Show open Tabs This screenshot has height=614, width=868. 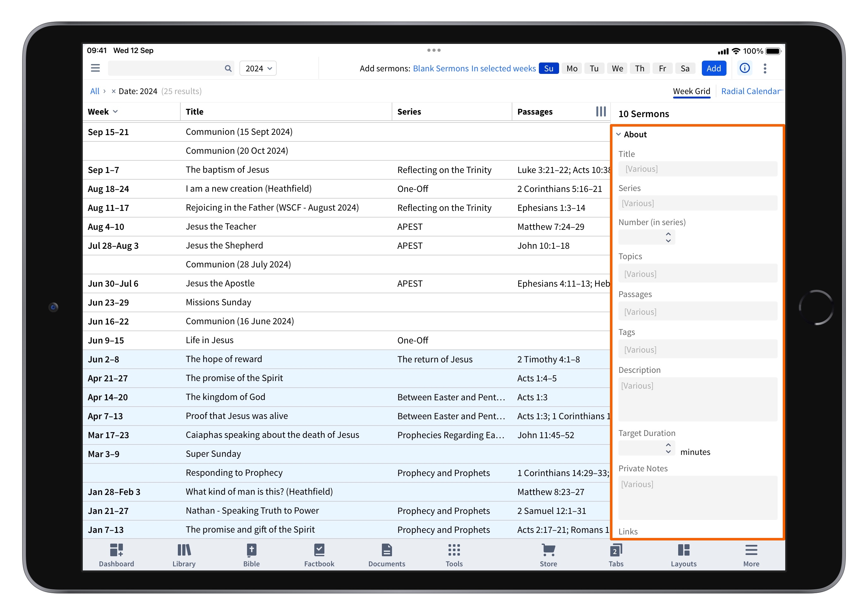(616, 555)
